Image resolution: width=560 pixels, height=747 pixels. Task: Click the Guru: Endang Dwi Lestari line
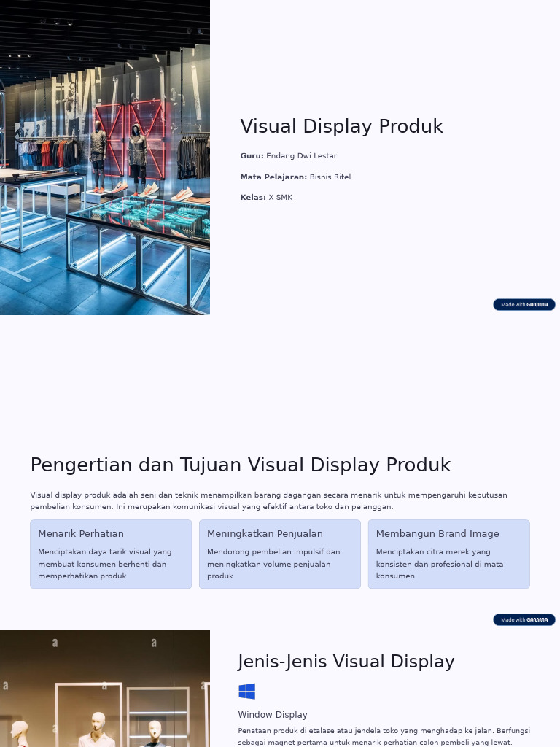289,156
